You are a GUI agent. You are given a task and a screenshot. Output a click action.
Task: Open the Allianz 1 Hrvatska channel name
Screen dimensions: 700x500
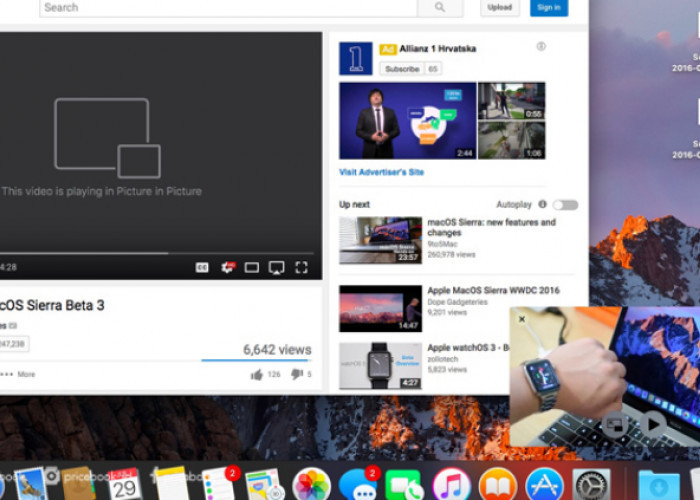coord(438,49)
